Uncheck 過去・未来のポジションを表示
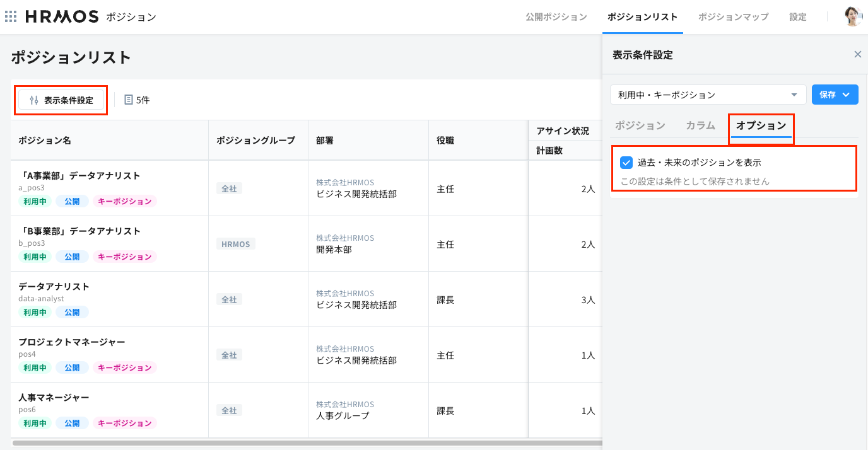The height and width of the screenshot is (450, 868). point(626,163)
